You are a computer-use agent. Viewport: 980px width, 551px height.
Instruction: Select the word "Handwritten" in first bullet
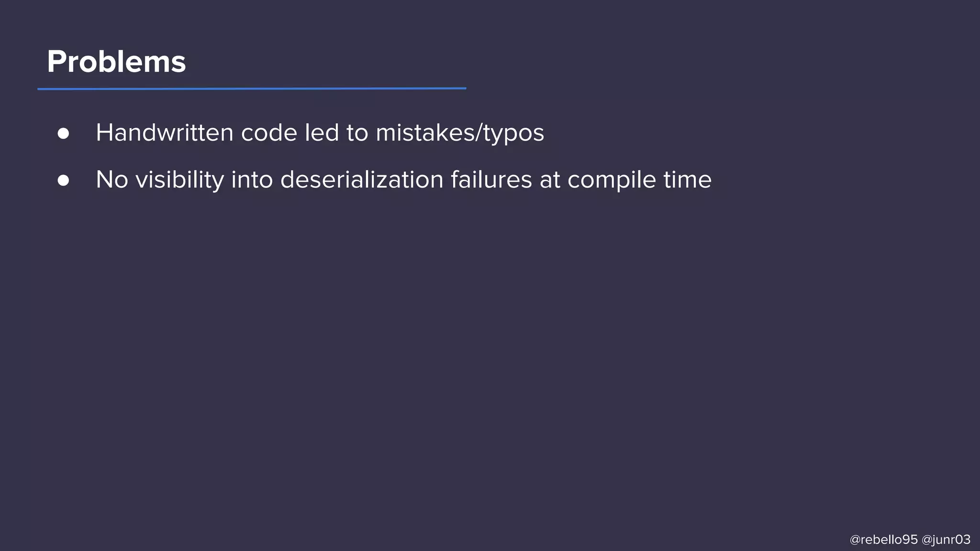(x=164, y=132)
